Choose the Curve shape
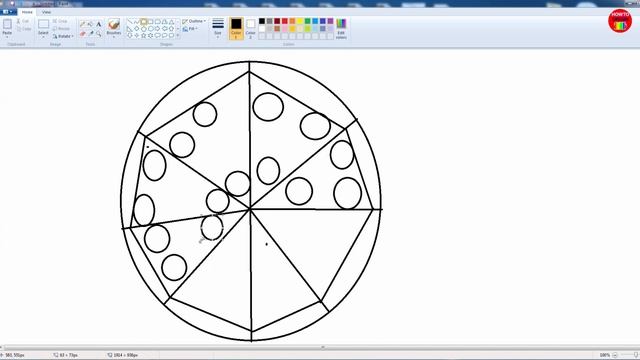The height and width of the screenshot is (360, 640). 137,22
